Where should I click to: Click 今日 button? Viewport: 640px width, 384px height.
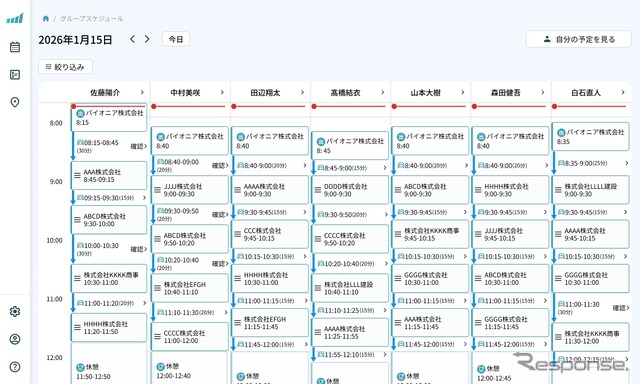click(x=176, y=39)
